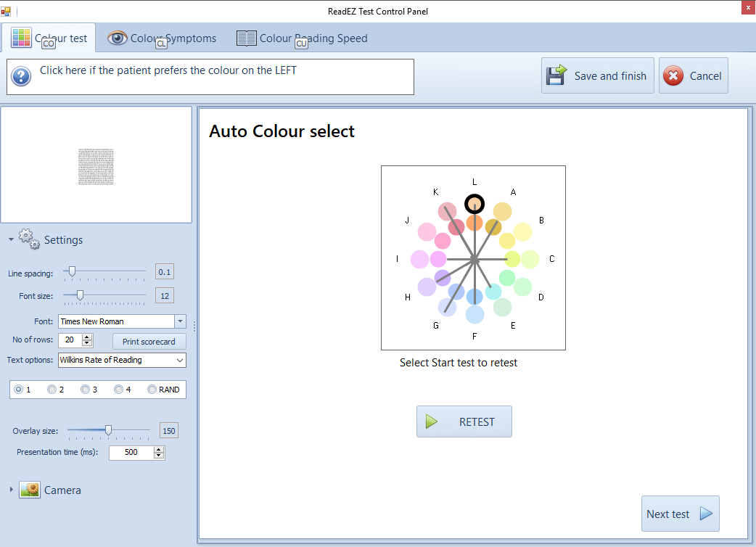
Task: Expand the Camera section triangle
Action: (11, 490)
